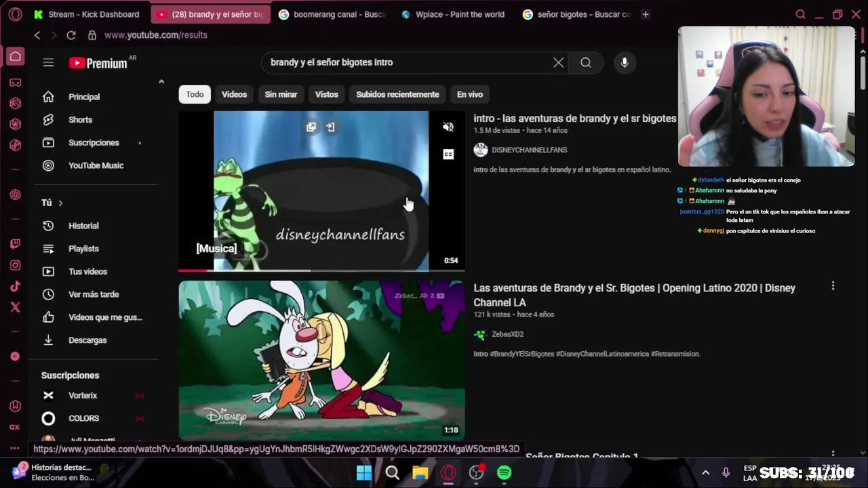This screenshot has height=488, width=868.
Task: Show hidden system tray icons
Action: (705, 472)
